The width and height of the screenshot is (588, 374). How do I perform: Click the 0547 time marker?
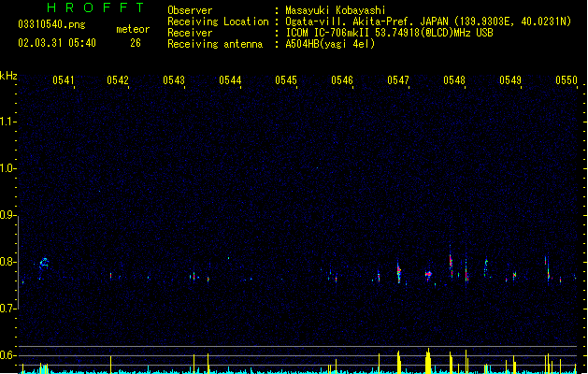click(x=398, y=80)
